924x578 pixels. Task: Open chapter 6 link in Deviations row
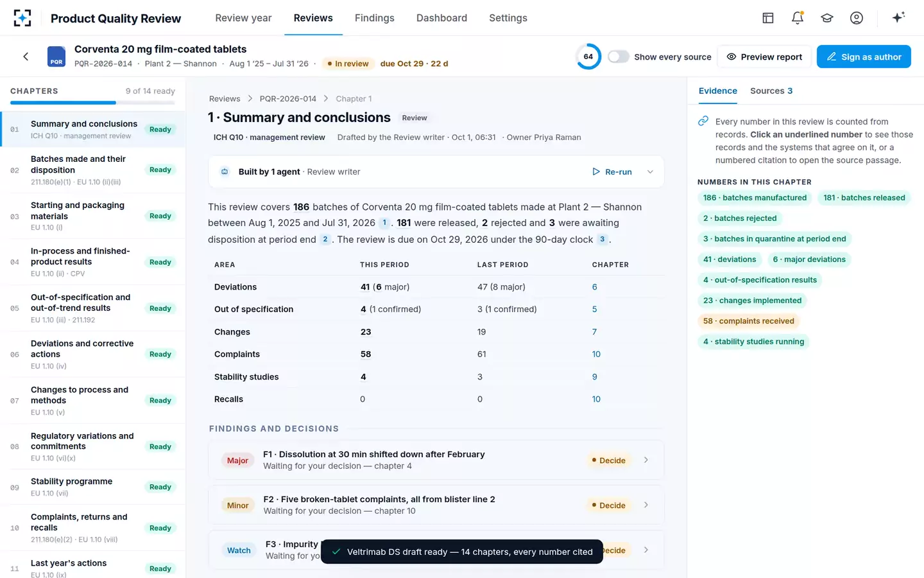(x=595, y=287)
